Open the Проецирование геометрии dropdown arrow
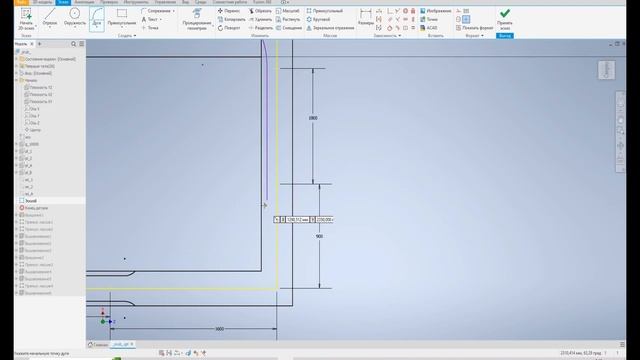Image resolution: width=640 pixels, height=360 pixels. point(213,26)
